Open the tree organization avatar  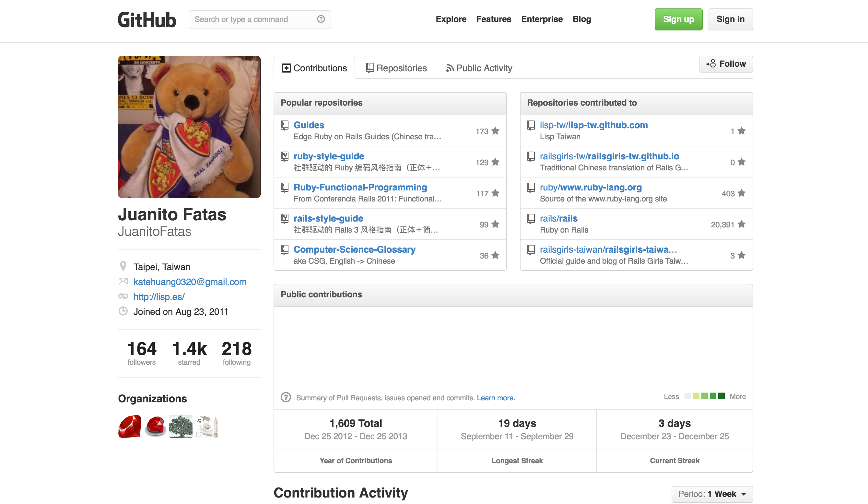click(181, 426)
